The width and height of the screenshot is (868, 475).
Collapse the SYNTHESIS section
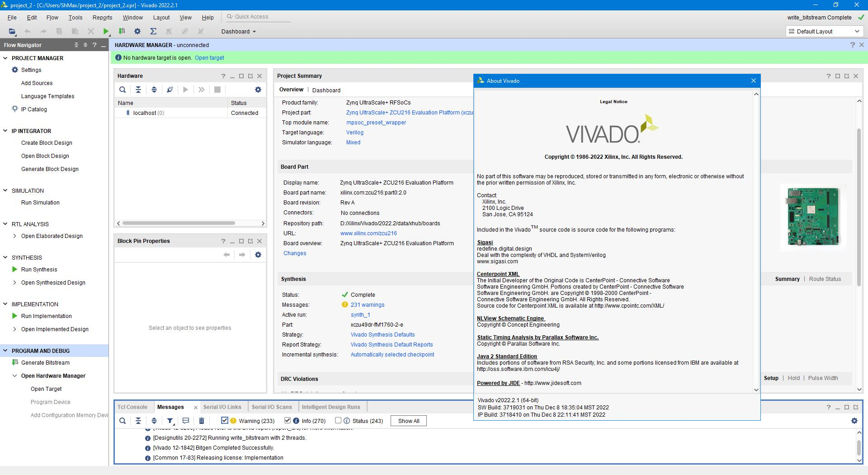point(5,257)
